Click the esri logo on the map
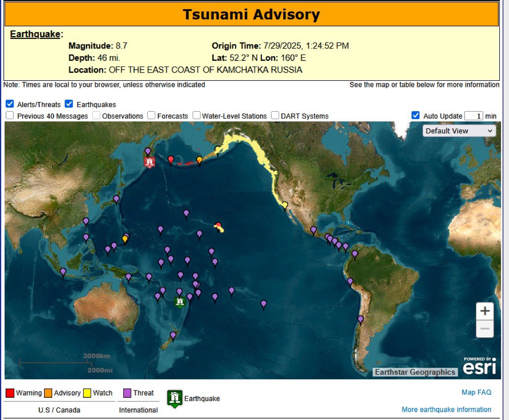Screen dimensions: 509x420 (x=479, y=366)
